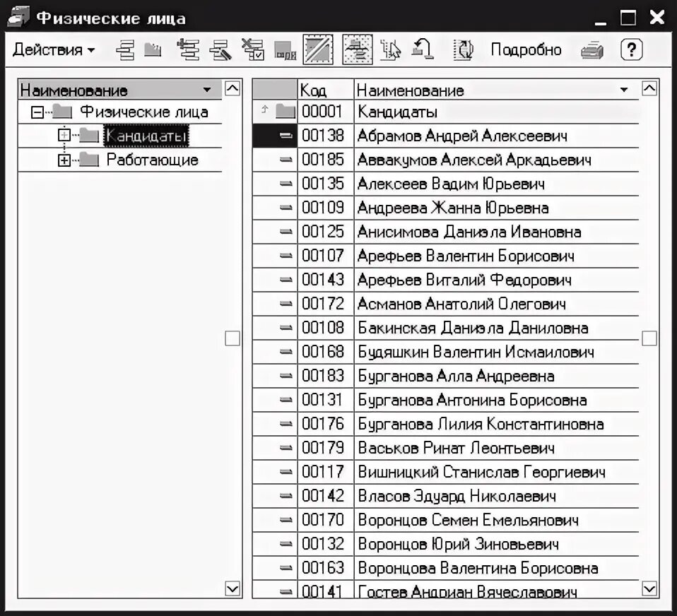Screen dimensions: 677x616
Task: Click the list scrollbar thumb
Action: (649, 338)
